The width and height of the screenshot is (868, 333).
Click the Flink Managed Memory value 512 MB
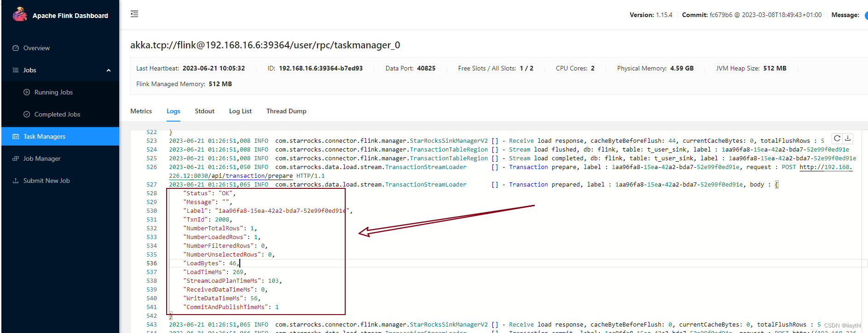coord(220,84)
